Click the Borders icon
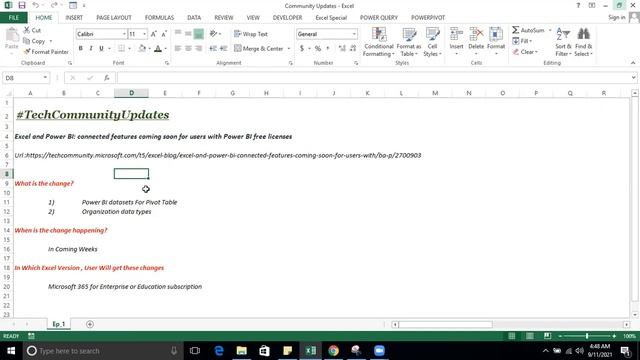Image resolution: width=640 pixels, height=360 pixels. tap(121, 49)
